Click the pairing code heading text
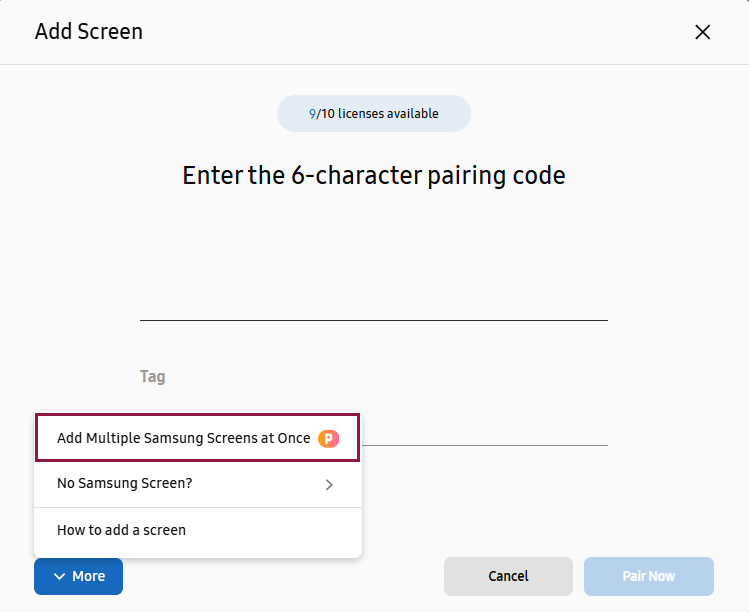Viewport: 749px width, 612px height. click(x=374, y=175)
